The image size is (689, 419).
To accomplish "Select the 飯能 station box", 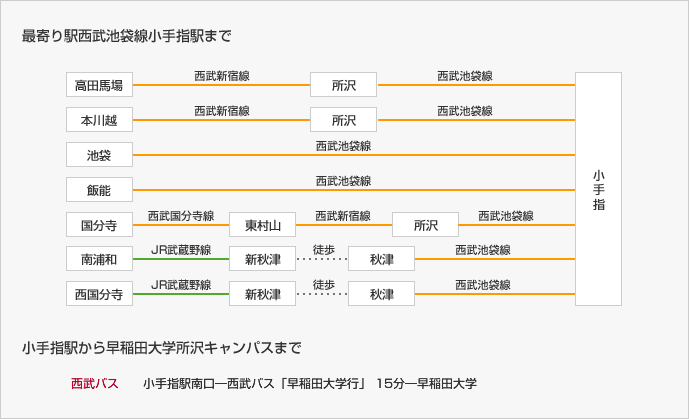I will pos(99,190).
